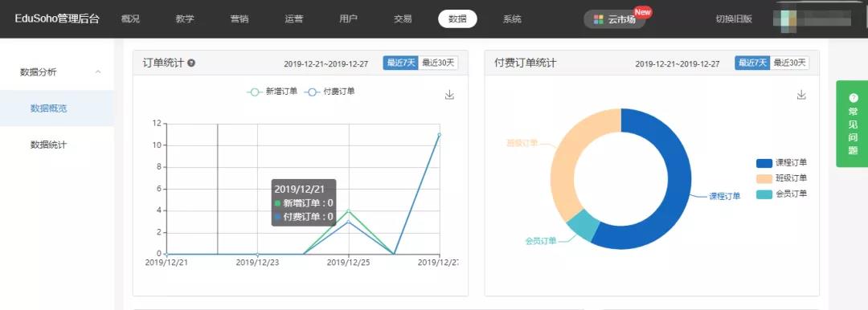The image size is (868, 310).
Task: Download the 付费订单统计 chart image
Action: tap(801, 95)
